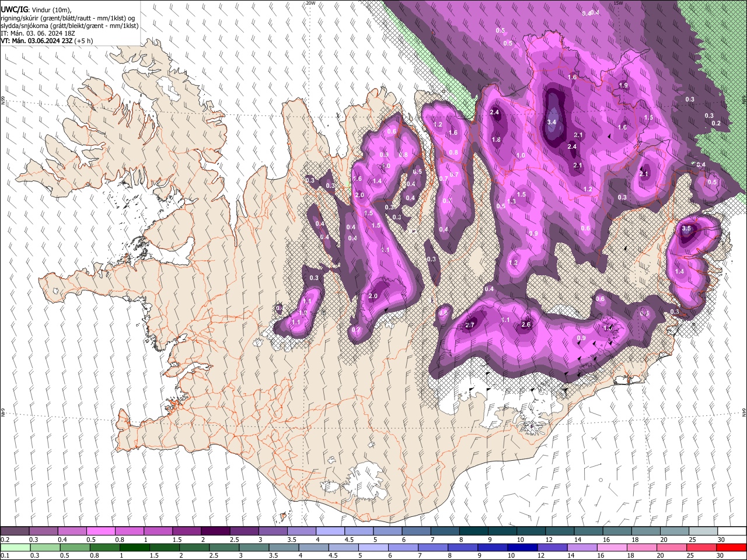
Task: Click the 30 label under the top legend row
Action: click(722, 540)
